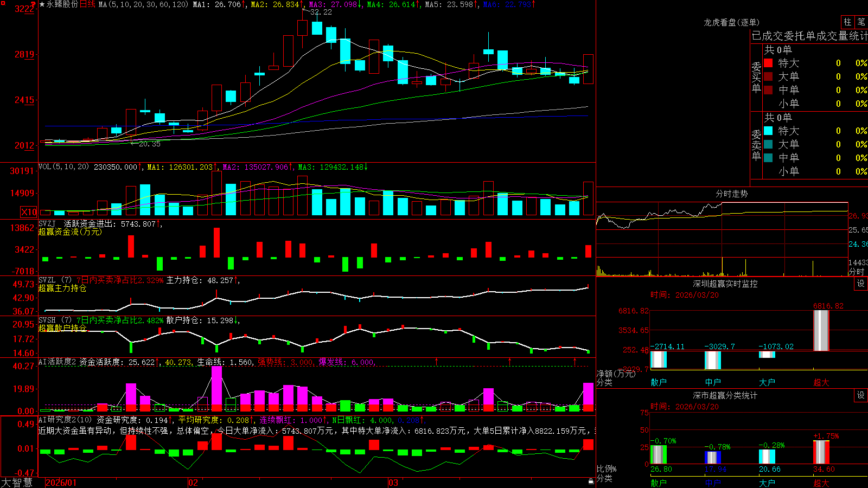Click the 分时走势 panel title
Image resolution: width=868 pixels, height=488 pixels.
pos(731,194)
